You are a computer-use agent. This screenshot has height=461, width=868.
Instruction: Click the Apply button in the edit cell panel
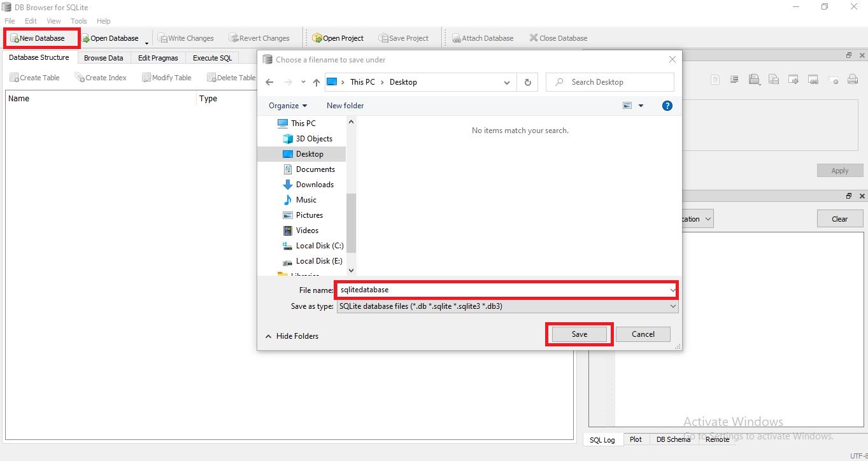point(840,171)
